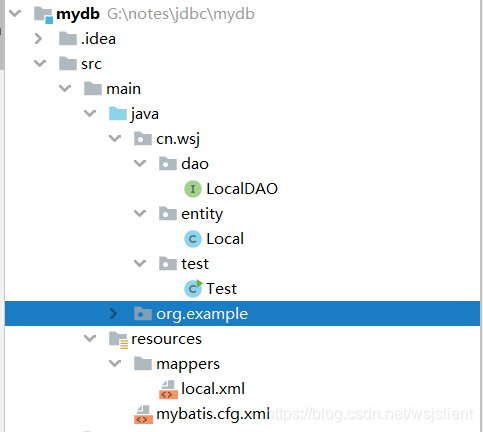483x432 pixels.
Task: Click the test package icon
Action: pyautogui.click(x=168, y=263)
